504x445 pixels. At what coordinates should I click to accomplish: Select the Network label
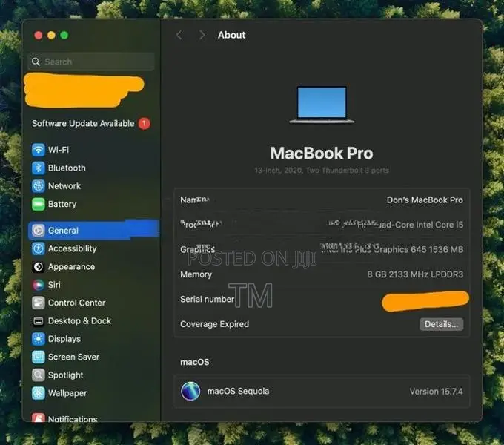(64, 186)
